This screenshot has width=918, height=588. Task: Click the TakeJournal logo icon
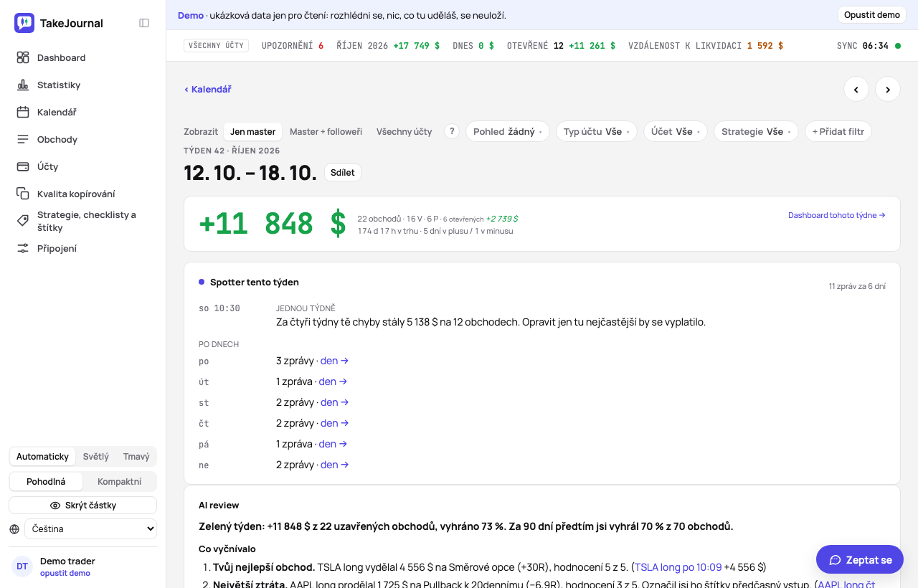(x=24, y=23)
